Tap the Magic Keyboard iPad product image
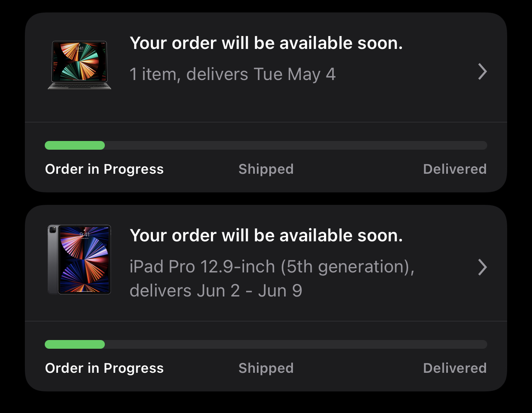This screenshot has width=532, height=413. [80, 65]
